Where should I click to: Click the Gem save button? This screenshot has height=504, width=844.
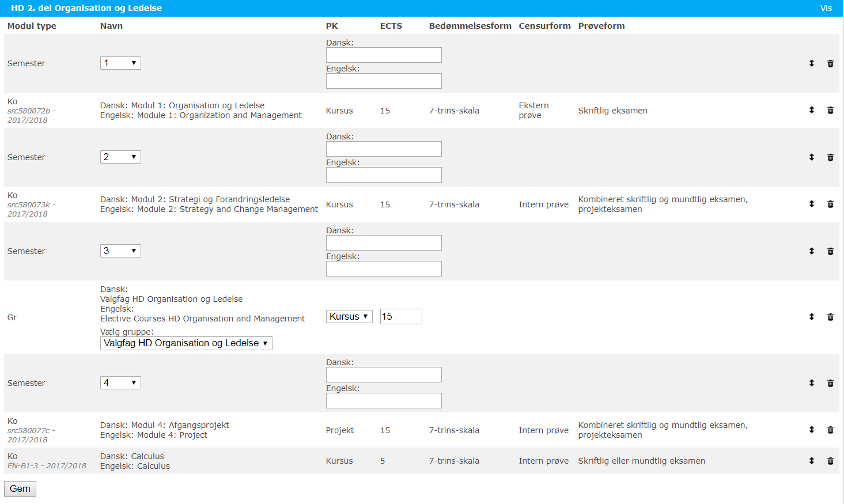click(x=20, y=489)
